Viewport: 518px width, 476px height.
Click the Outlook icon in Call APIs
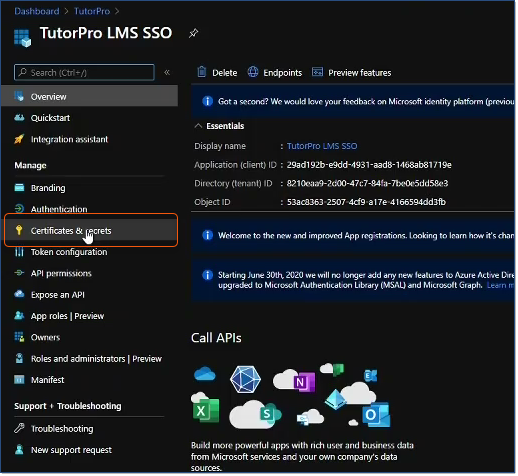(376, 415)
